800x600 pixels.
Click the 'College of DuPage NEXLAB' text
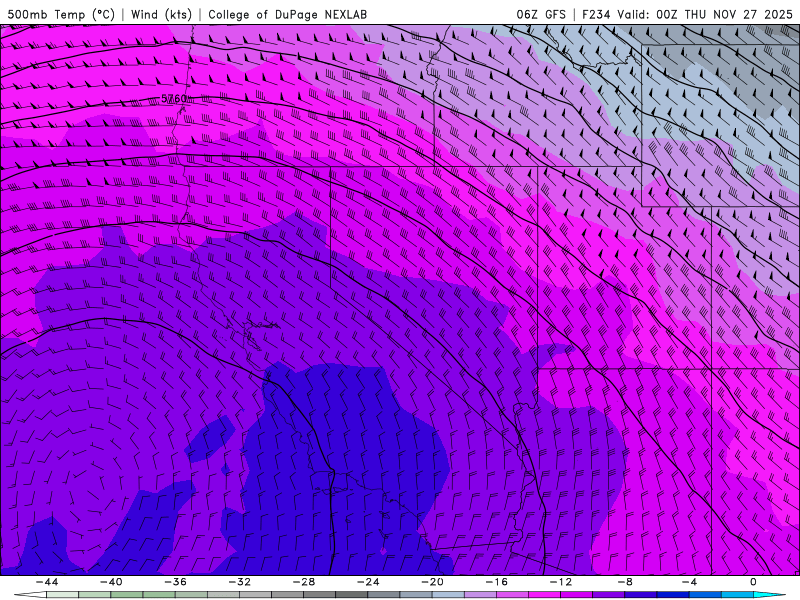287,14
